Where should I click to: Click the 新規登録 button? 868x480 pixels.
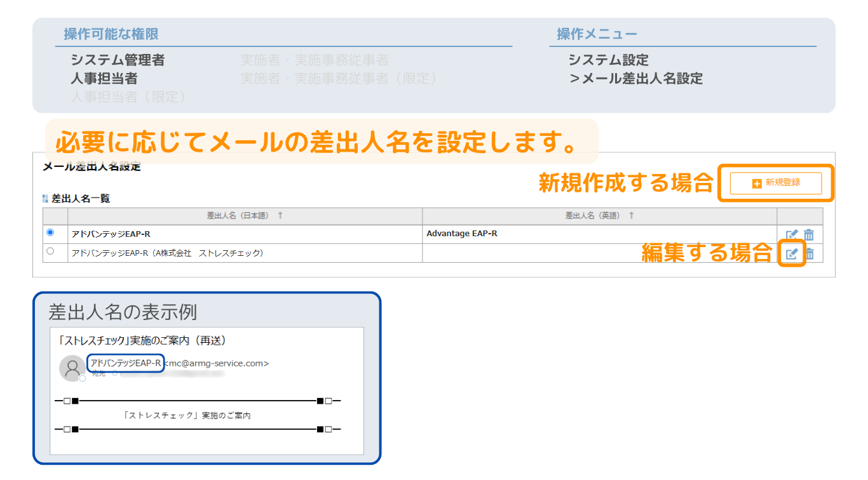click(776, 183)
